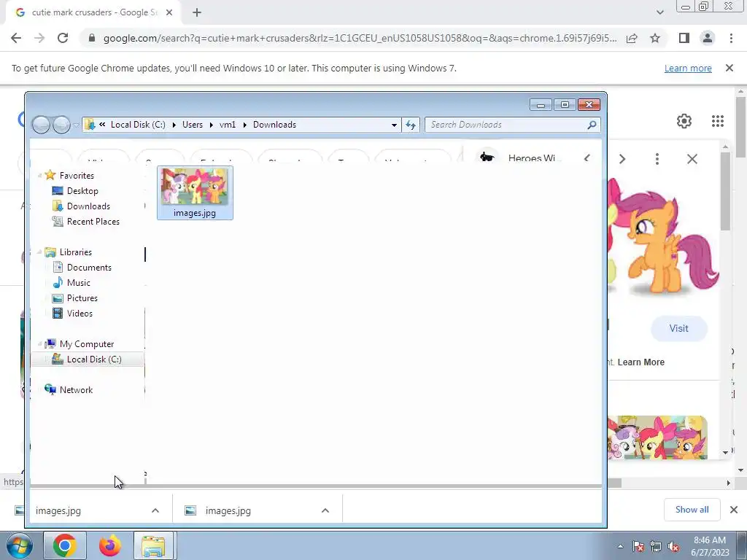Click Local Disk (C:) in address path
The width and height of the screenshot is (747, 560).
[138, 125]
